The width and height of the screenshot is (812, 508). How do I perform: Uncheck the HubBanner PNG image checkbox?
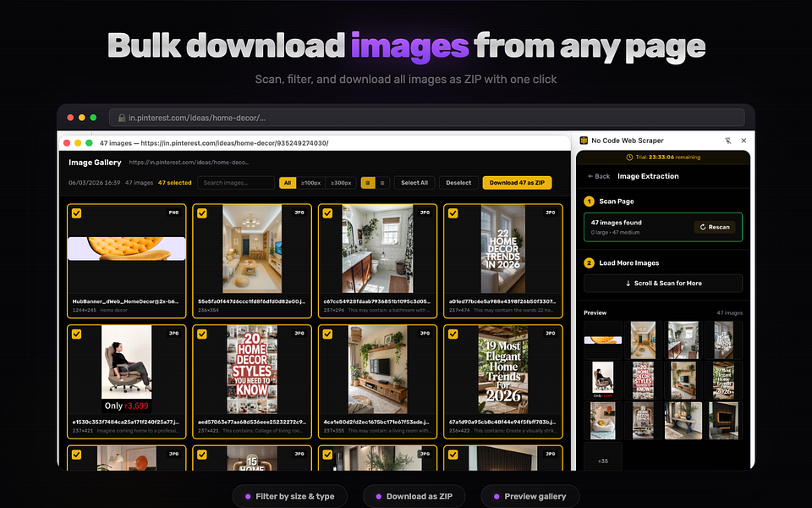point(77,213)
